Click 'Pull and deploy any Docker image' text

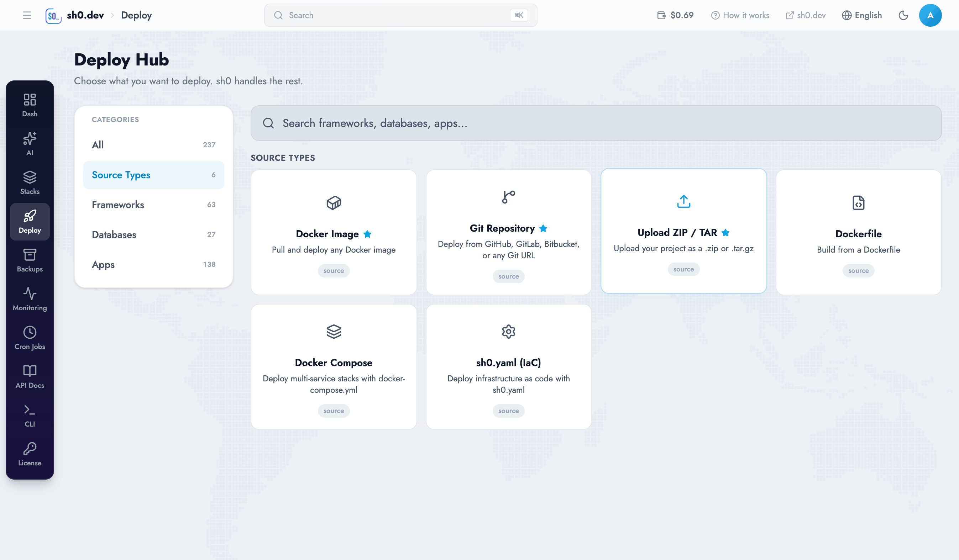pos(334,249)
